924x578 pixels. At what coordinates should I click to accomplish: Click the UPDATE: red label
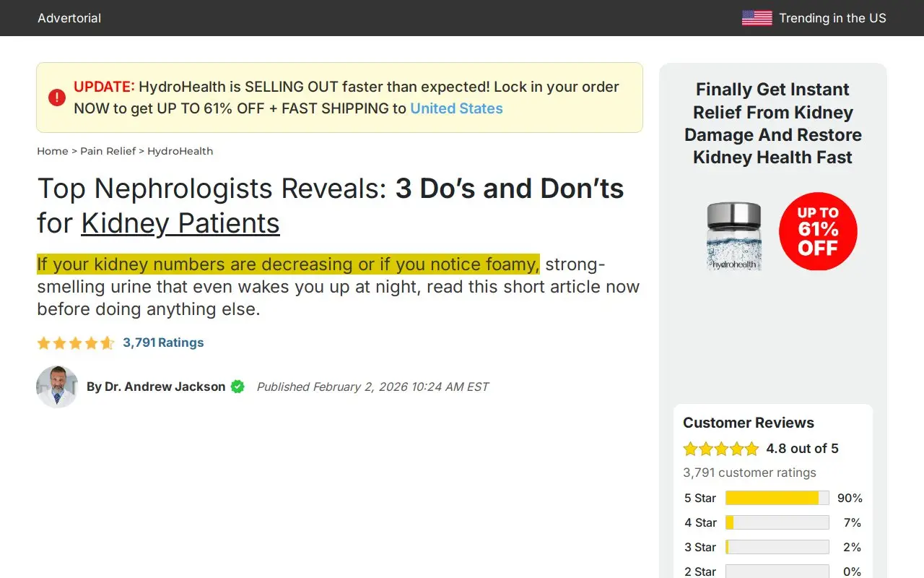point(104,87)
